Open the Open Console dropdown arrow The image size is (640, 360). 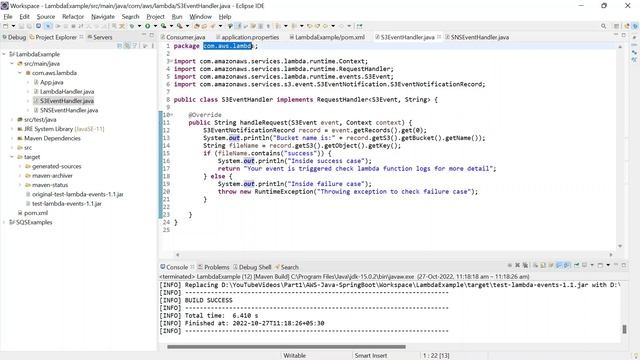608,265
